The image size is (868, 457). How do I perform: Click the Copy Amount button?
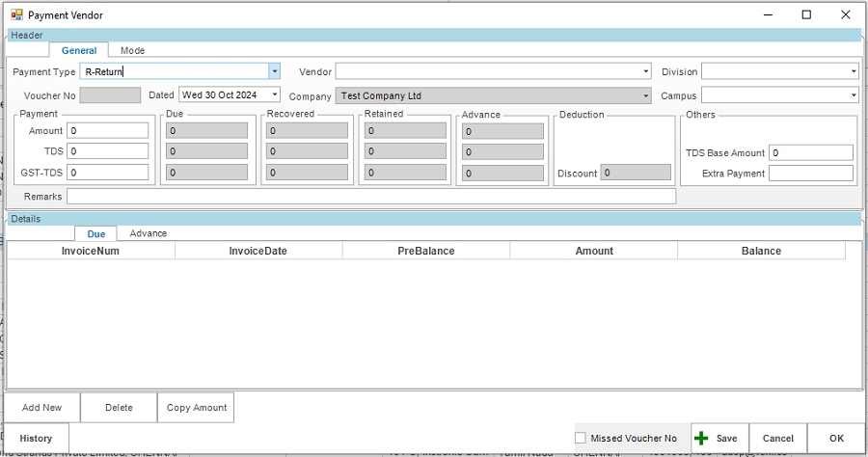197,408
